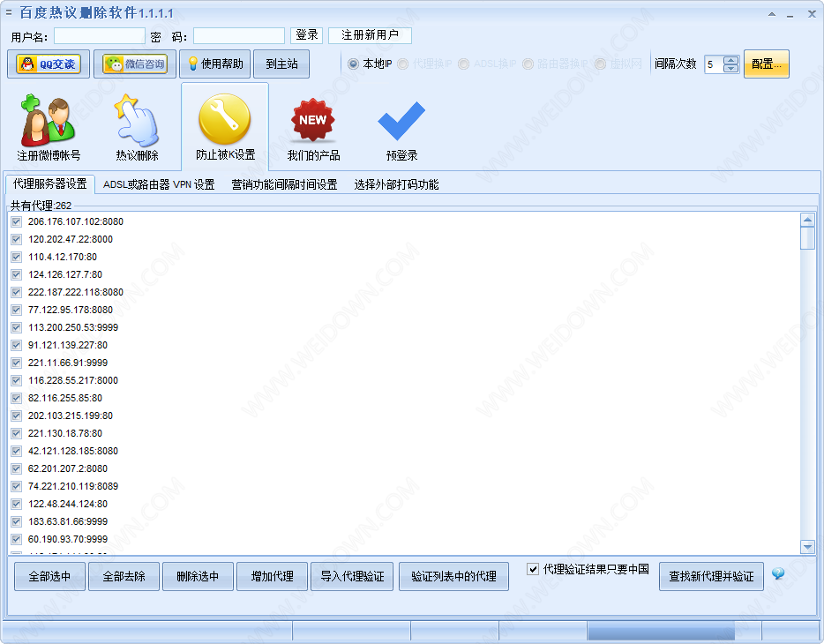
Task: Select 路由器换IP radio button
Action: pos(528,64)
